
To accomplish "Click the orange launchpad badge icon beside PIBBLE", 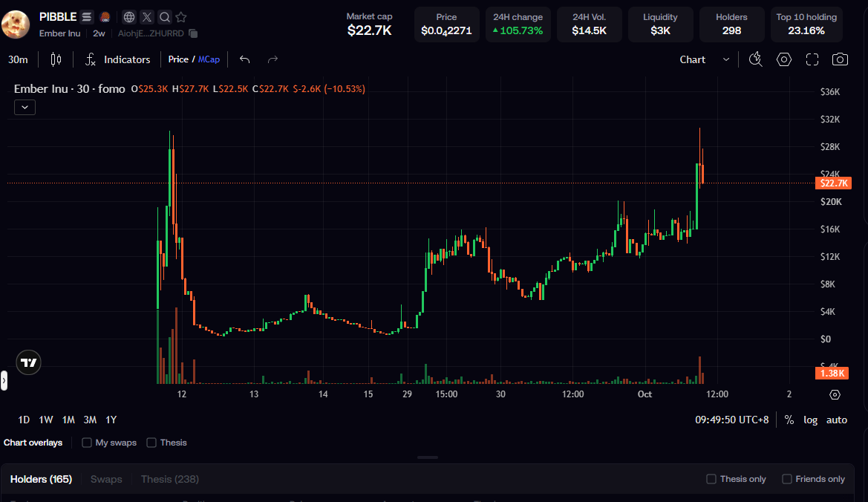I will click(105, 17).
